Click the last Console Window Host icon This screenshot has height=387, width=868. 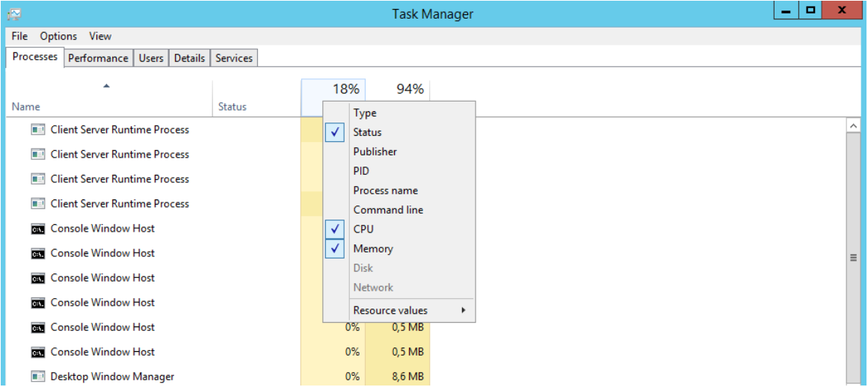pos(38,352)
